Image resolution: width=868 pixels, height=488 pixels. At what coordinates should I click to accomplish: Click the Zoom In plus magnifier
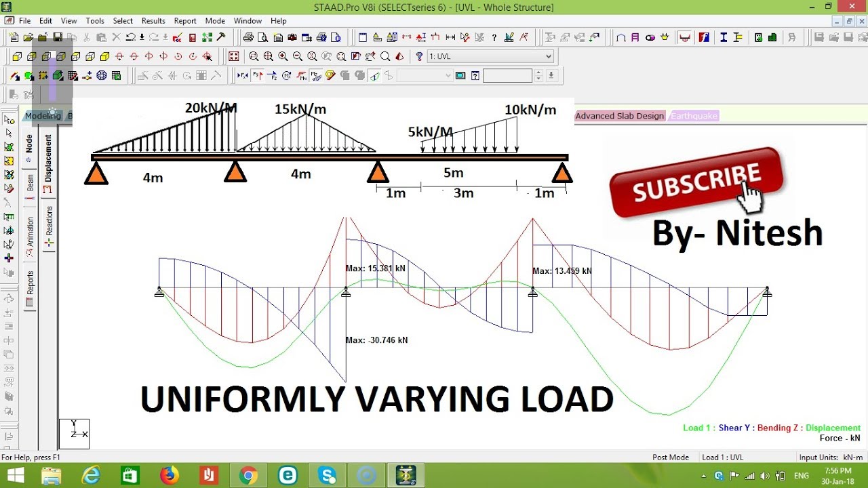[283, 57]
